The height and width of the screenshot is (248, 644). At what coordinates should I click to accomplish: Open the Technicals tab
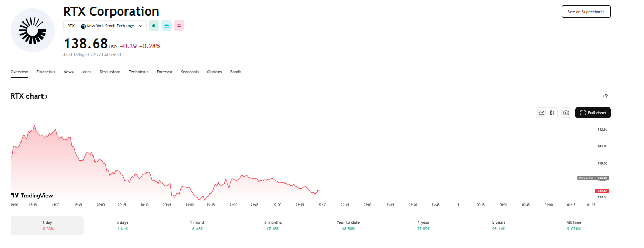[139, 72]
